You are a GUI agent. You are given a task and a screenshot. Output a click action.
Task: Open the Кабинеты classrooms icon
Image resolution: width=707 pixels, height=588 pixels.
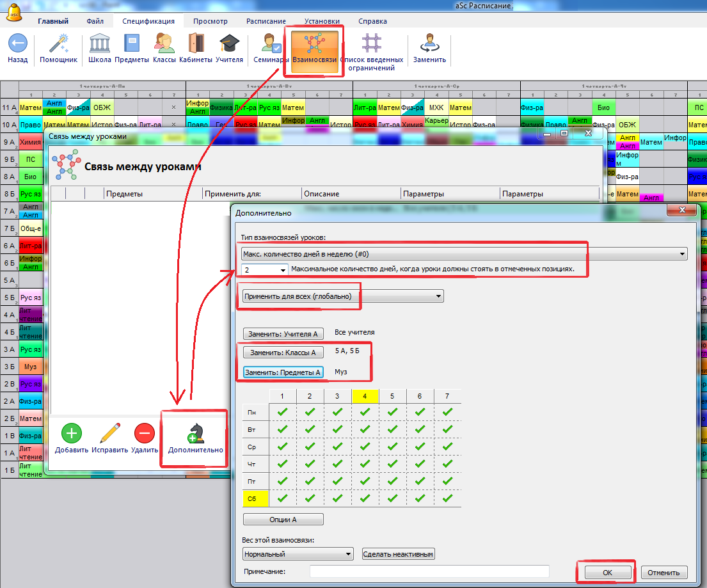pyautogui.click(x=196, y=44)
